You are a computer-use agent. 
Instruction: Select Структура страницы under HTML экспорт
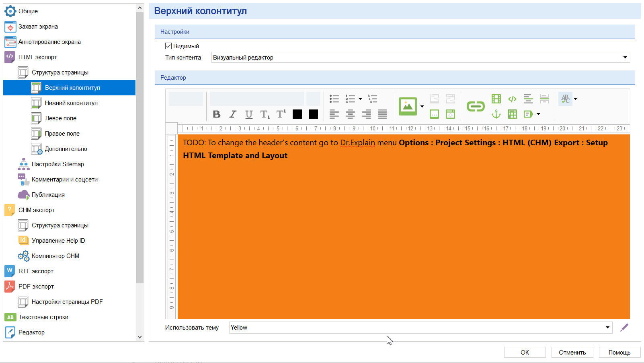(60, 72)
